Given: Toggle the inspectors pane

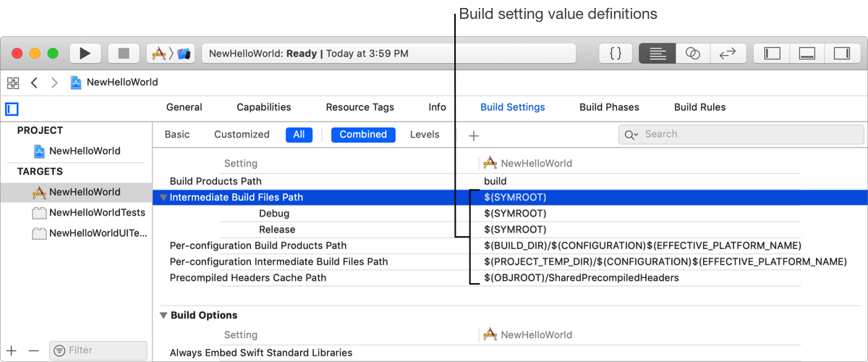Looking at the screenshot, I should click(842, 53).
